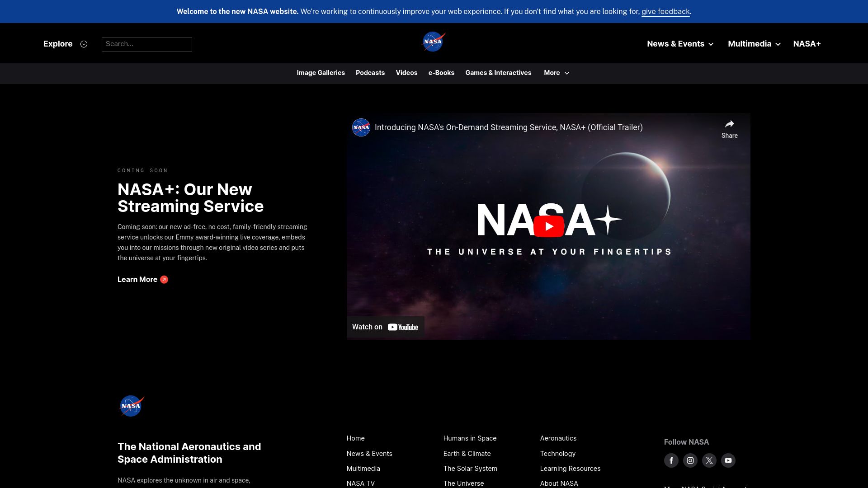
Task: Click the give feedback link
Action: 665,12
